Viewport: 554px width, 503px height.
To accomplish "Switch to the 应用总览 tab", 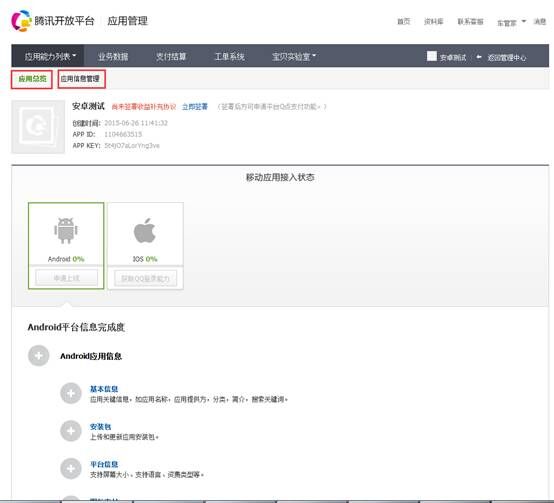I will (x=32, y=79).
